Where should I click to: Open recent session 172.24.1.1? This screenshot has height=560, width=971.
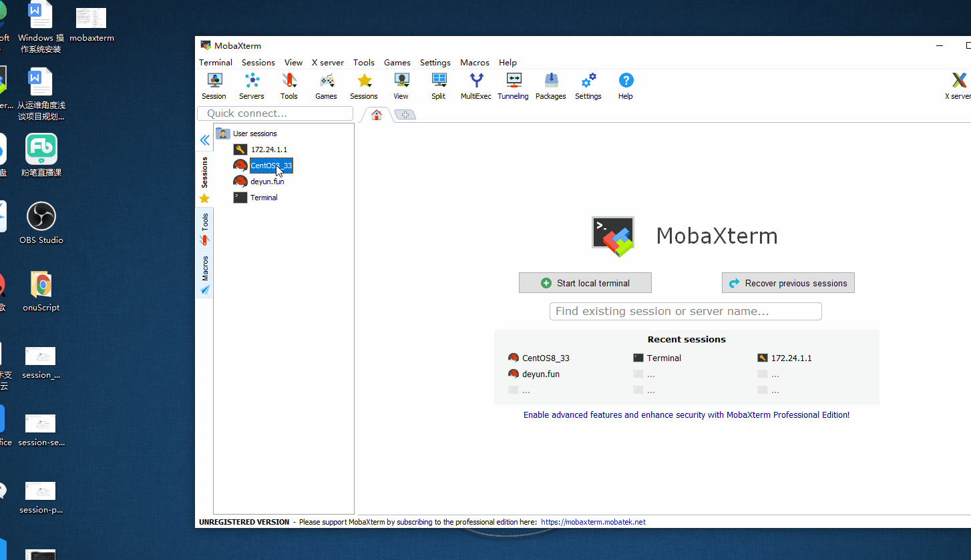click(785, 358)
